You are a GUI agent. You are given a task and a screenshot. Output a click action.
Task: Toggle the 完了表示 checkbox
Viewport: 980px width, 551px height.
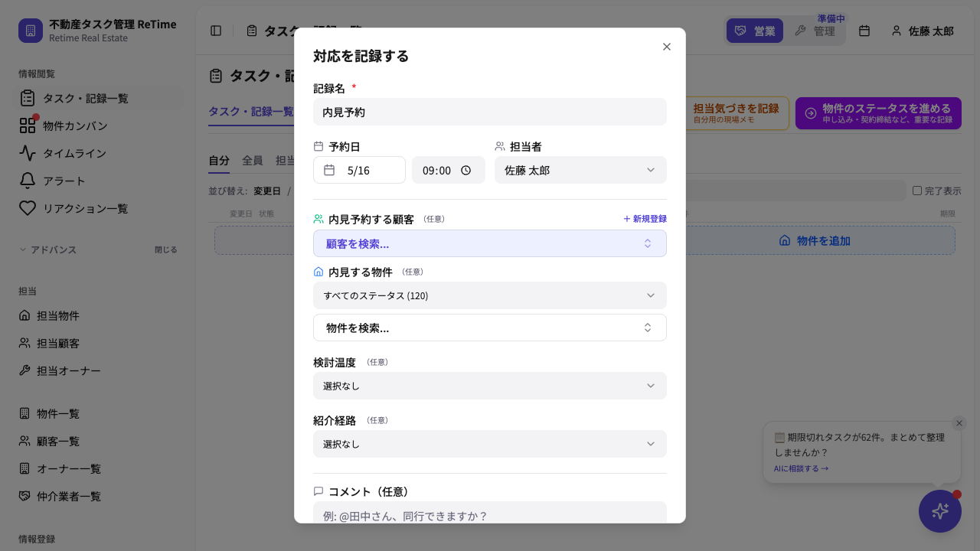tap(917, 191)
